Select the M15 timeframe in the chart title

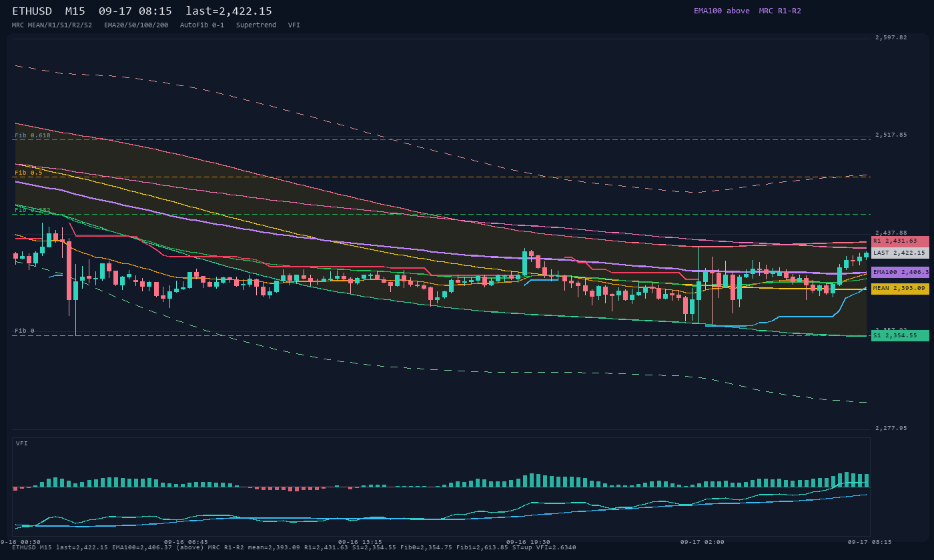pos(75,11)
